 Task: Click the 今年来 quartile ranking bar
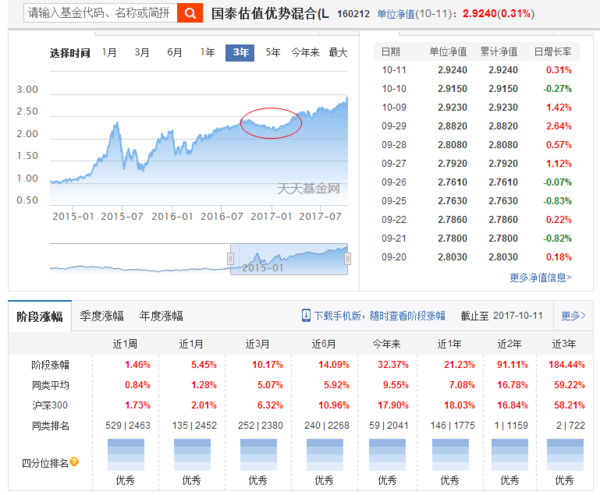point(387,455)
